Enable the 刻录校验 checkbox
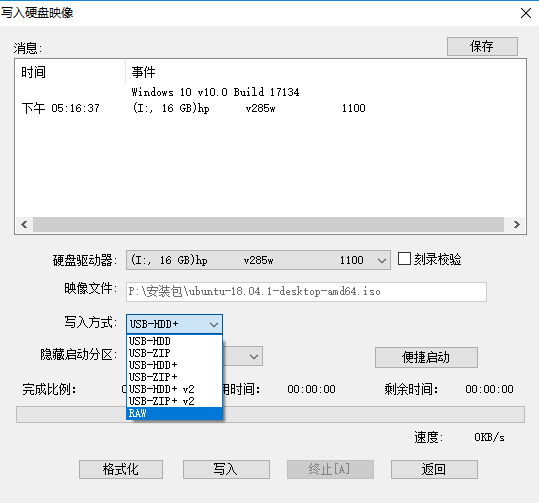 click(x=404, y=259)
